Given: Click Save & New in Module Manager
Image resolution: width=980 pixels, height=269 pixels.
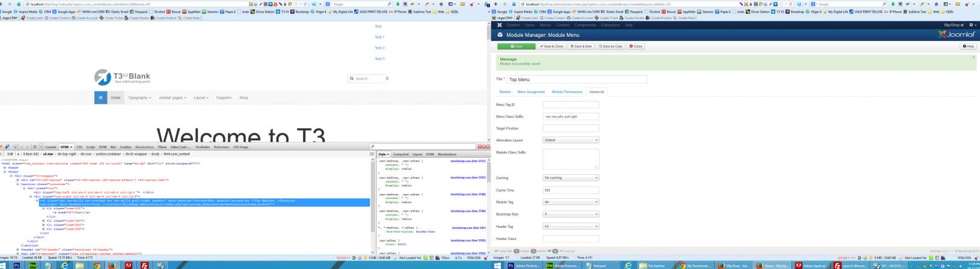Looking at the screenshot, I should coord(580,46).
